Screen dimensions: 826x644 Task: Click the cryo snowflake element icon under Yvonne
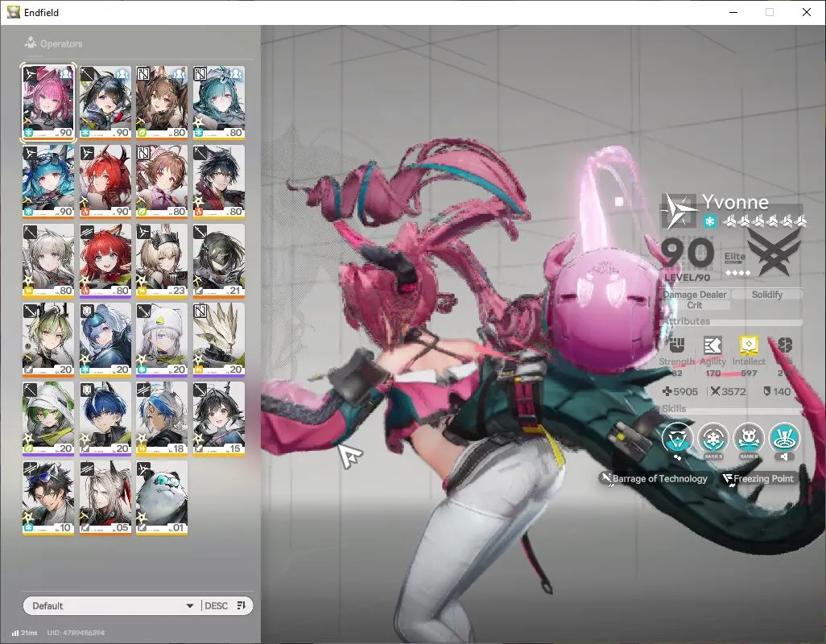[x=709, y=221]
